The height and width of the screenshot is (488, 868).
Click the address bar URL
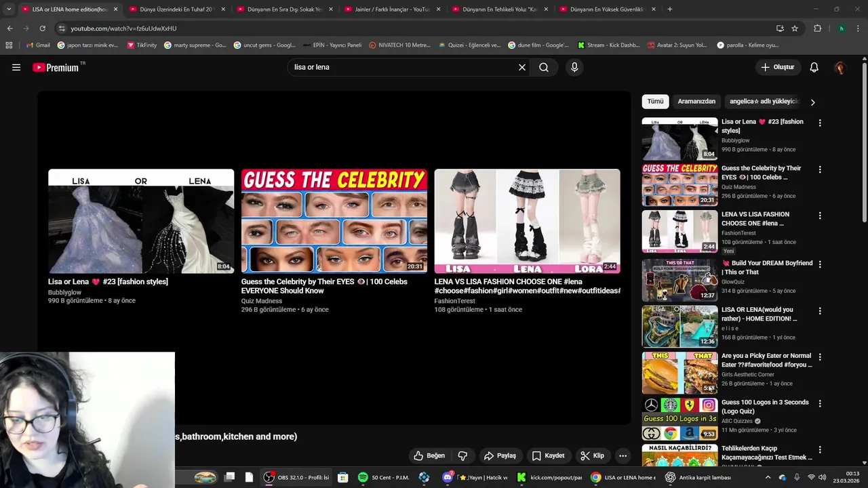click(x=123, y=28)
